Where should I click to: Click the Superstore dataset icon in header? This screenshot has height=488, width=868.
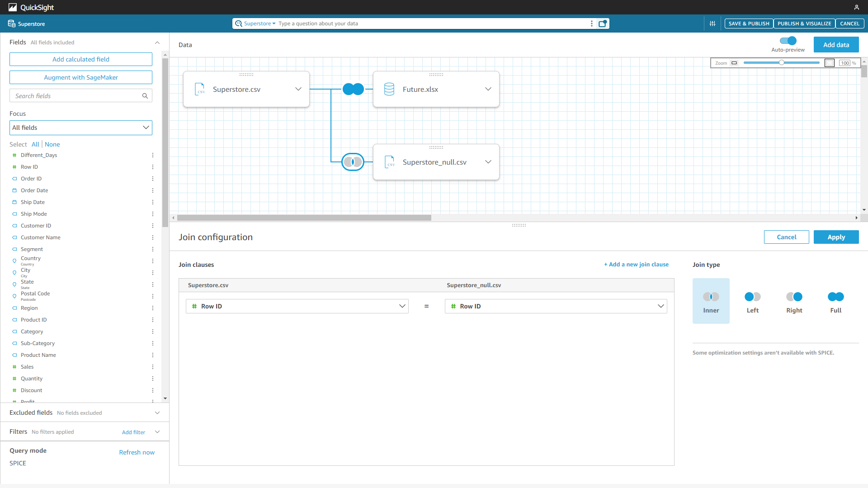12,24
